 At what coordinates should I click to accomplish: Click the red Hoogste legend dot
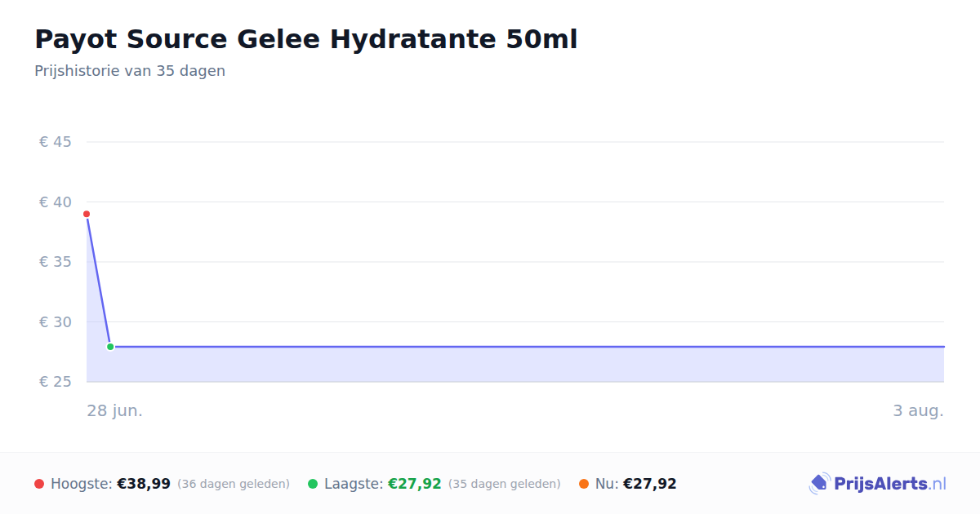pos(39,484)
